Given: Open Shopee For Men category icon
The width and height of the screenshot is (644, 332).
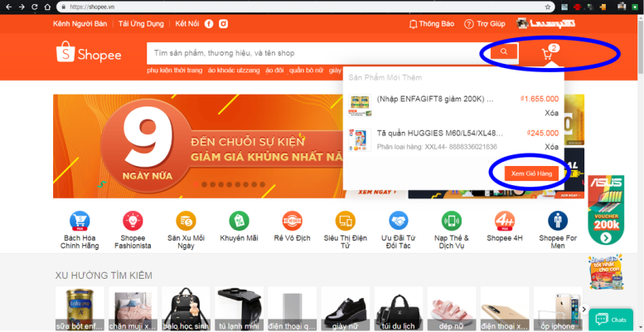Looking at the screenshot, I should click(x=558, y=221).
